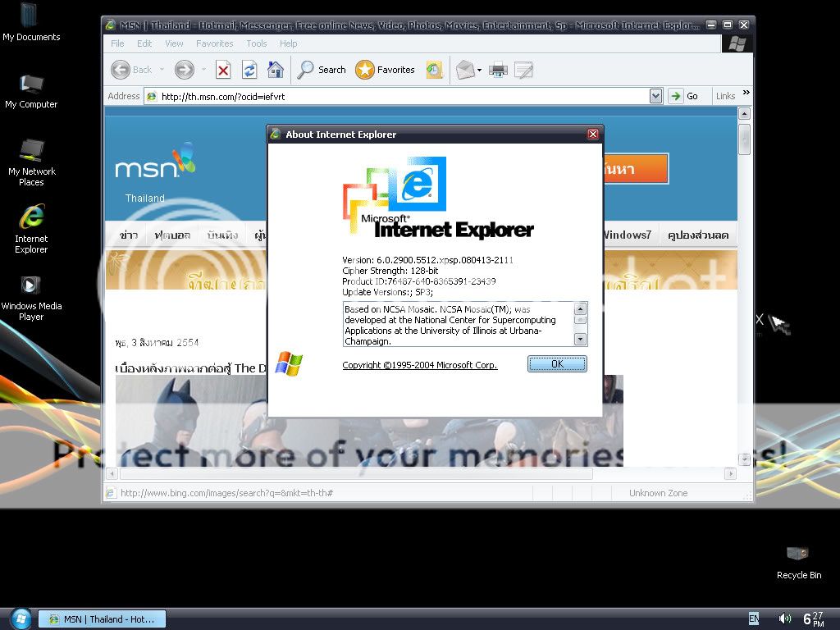Click OK in About Internet Explorer dialog
This screenshot has height=630, width=840.
pyautogui.click(x=557, y=363)
